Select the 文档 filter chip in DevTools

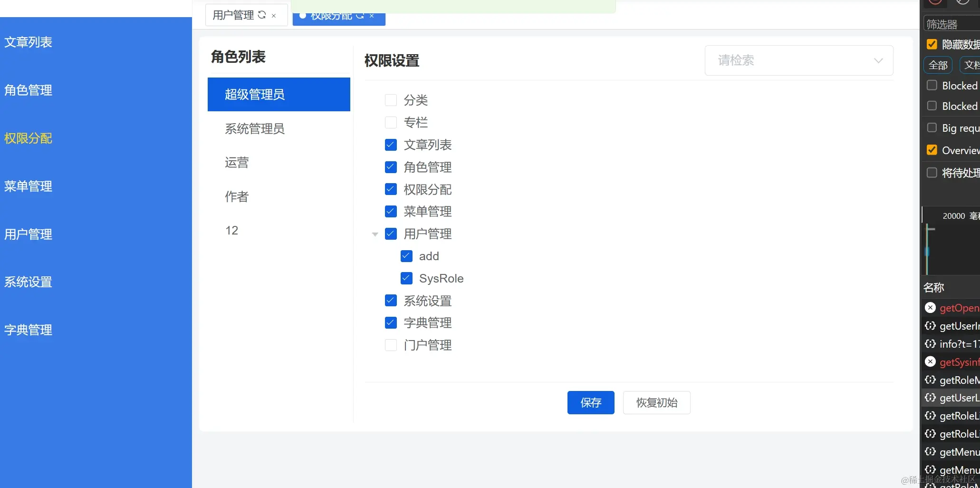(970, 65)
